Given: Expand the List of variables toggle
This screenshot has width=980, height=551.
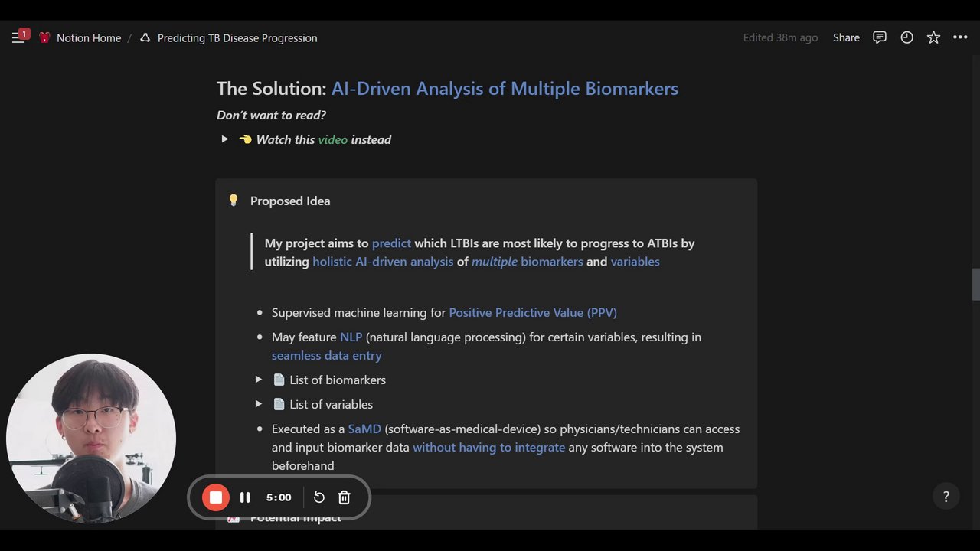Looking at the screenshot, I should 258,404.
